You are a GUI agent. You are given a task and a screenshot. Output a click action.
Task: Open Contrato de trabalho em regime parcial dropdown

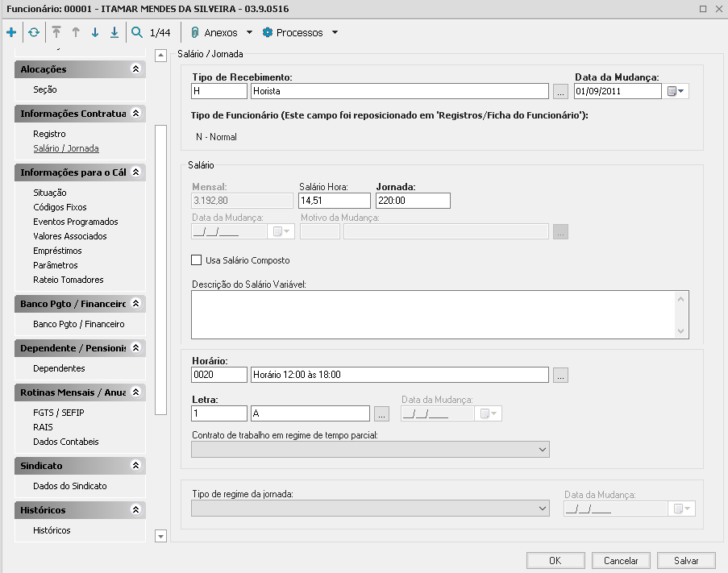371,450
